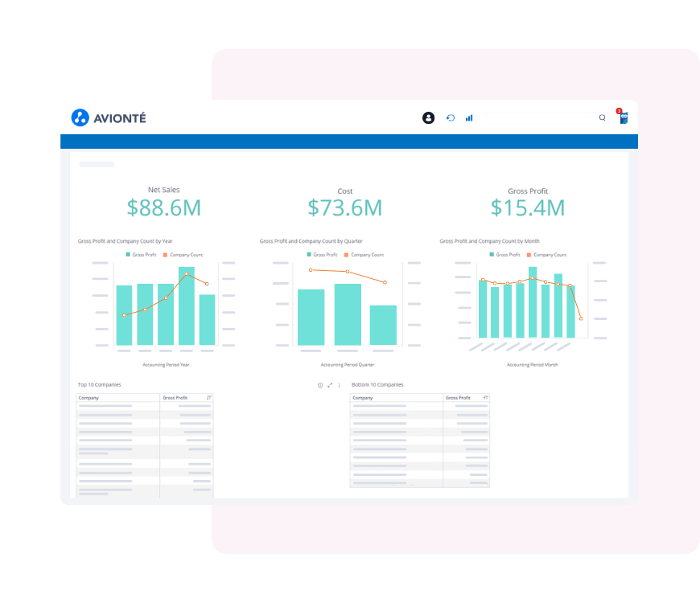Viewport: 700px width, 603px height.
Task: Open the owl notifications icon
Action: [623, 118]
